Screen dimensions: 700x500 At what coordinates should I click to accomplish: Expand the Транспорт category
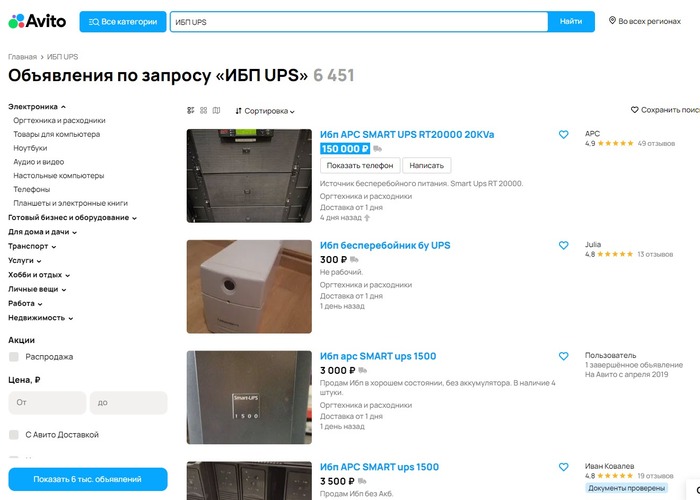tap(32, 246)
